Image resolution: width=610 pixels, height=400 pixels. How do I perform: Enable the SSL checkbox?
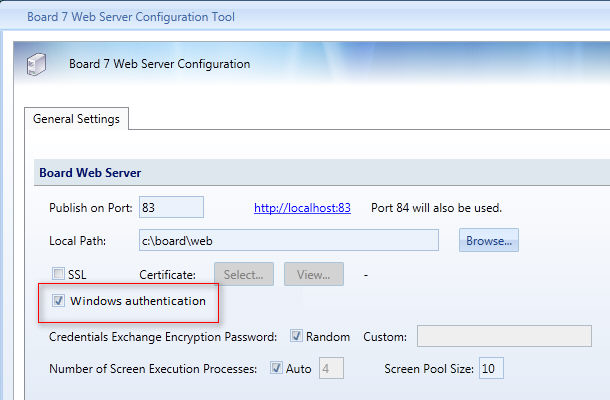[58, 274]
